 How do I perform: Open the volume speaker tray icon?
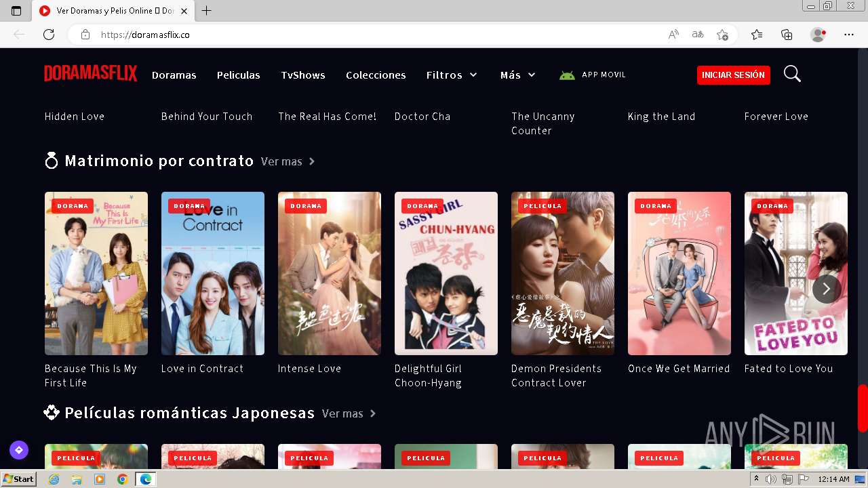771,479
